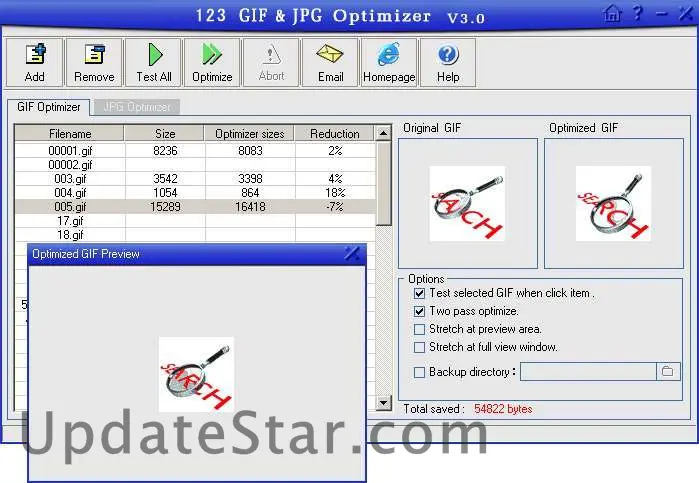Click the house icon in the title bar
Screen dimensions: 699x483
click(x=613, y=14)
